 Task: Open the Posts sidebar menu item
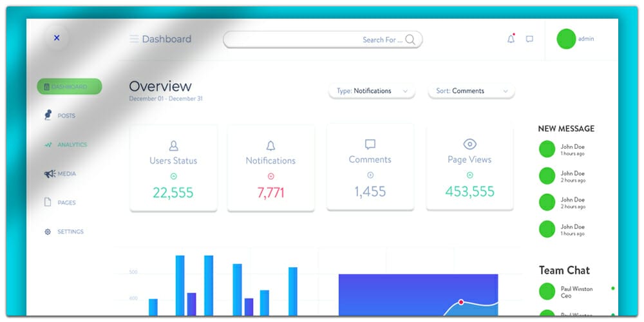(60, 115)
